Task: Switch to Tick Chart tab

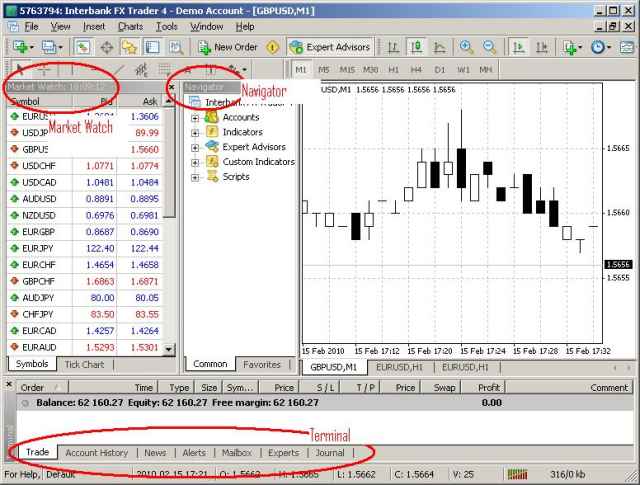Action: (x=84, y=364)
